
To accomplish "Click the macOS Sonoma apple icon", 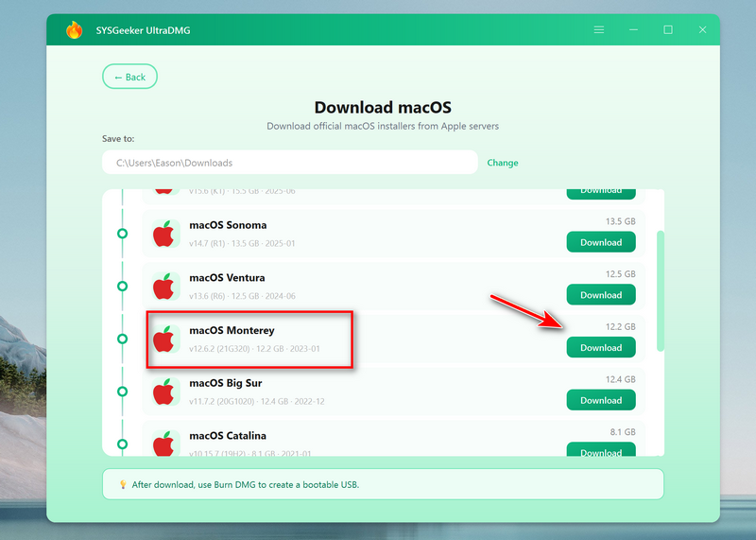I will pos(165,233).
